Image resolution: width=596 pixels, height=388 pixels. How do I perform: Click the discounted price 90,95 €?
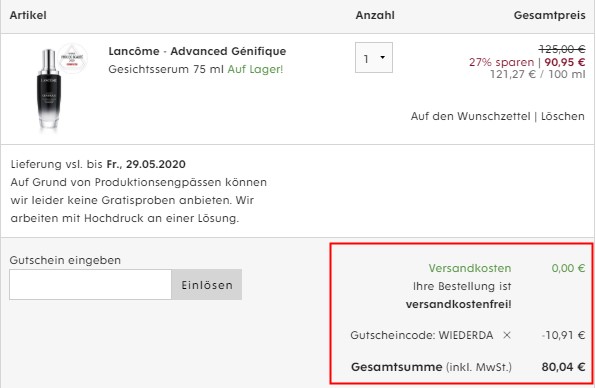coord(564,62)
